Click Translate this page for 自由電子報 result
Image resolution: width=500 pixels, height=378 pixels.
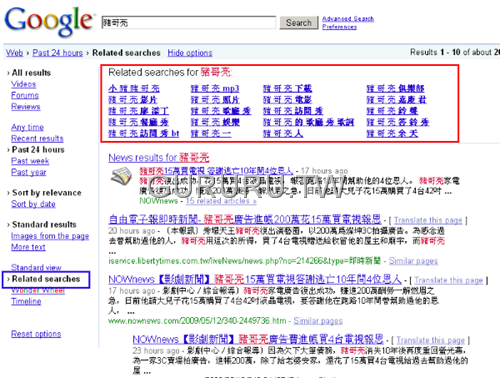tap(428, 220)
